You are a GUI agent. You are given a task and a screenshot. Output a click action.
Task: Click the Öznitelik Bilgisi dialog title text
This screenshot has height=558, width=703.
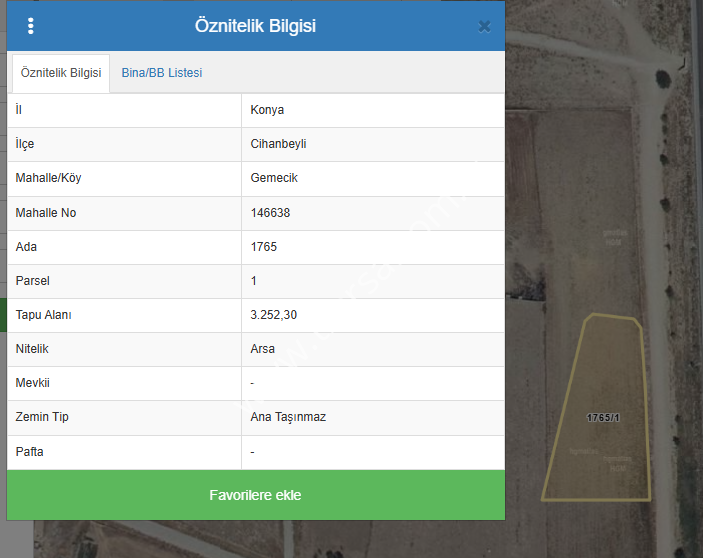pyautogui.click(x=255, y=26)
